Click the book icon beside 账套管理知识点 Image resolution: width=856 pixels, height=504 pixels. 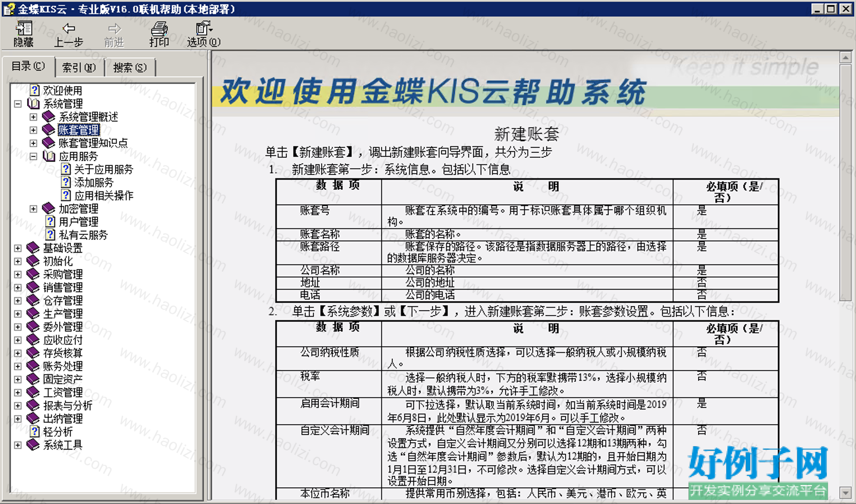(x=48, y=143)
